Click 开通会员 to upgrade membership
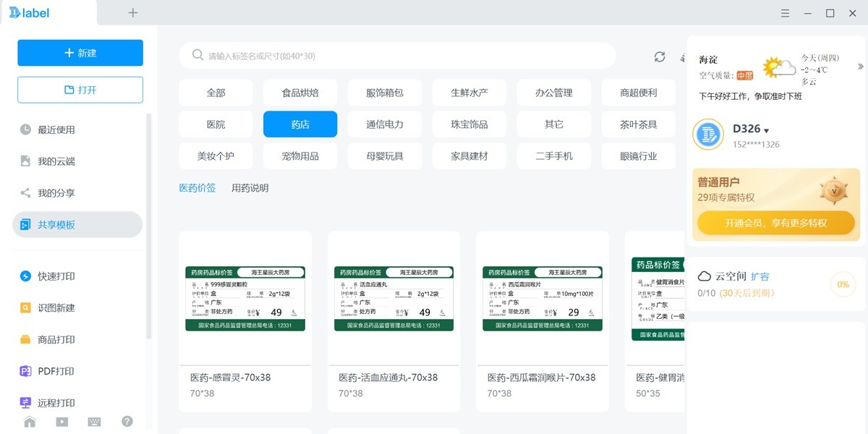868x434 pixels. point(775,223)
